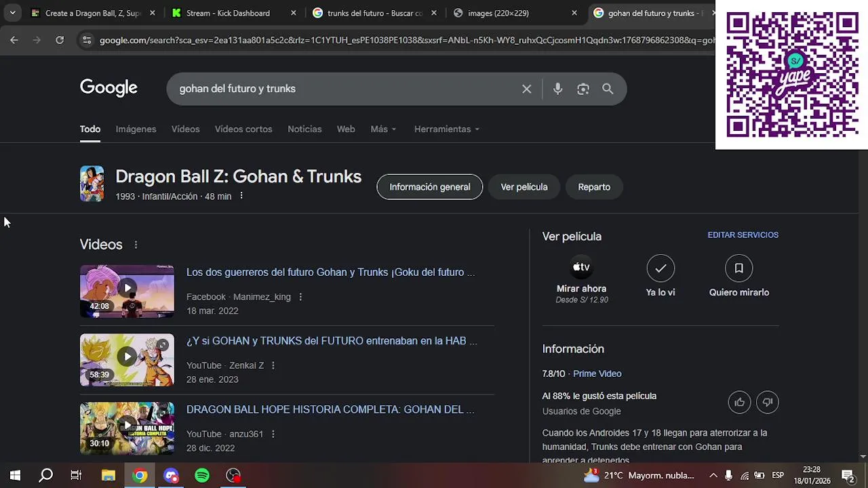868x488 pixels.
Task: Open the 21°C weather widget
Action: [640, 475]
